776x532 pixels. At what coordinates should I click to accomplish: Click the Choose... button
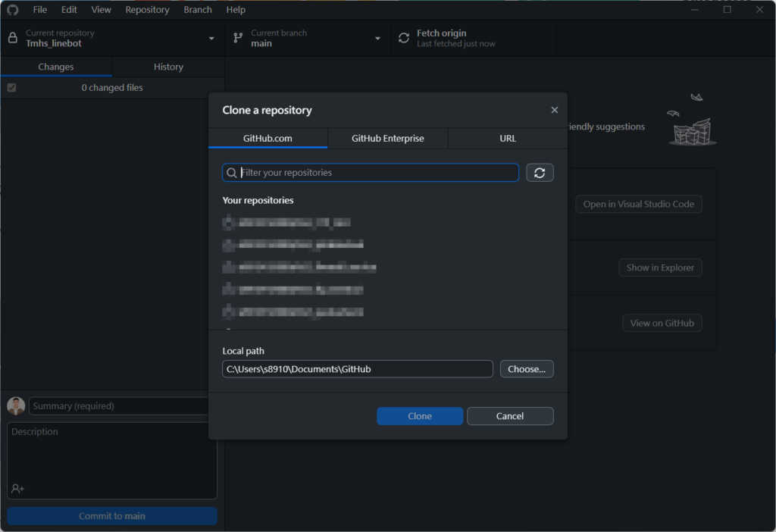click(x=527, y=369)
